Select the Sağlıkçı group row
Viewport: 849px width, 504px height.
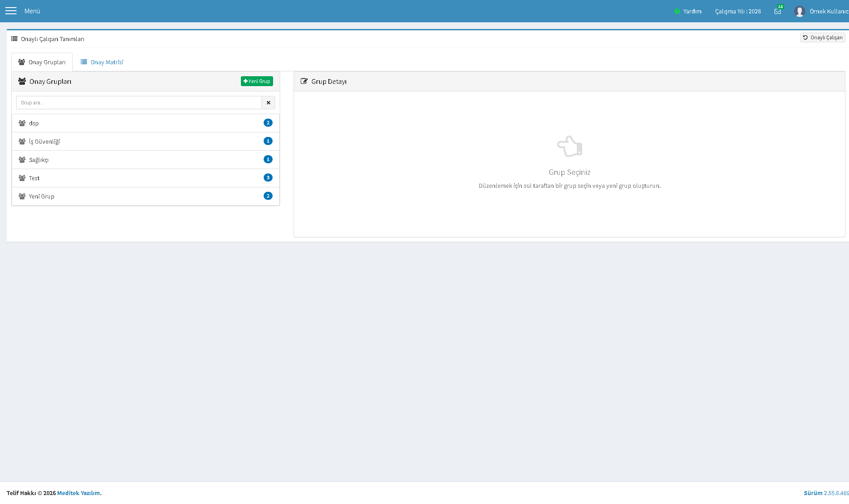point(145,160)
